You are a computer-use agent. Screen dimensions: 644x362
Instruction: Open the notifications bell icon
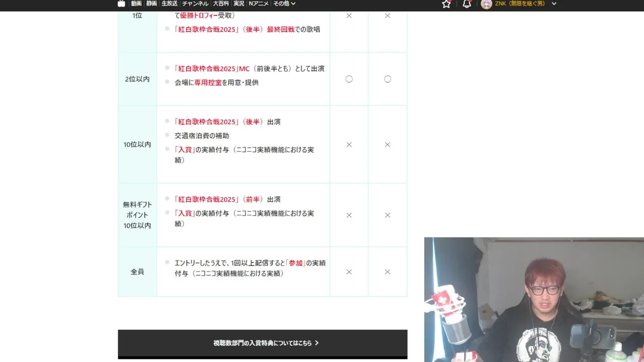467,4
